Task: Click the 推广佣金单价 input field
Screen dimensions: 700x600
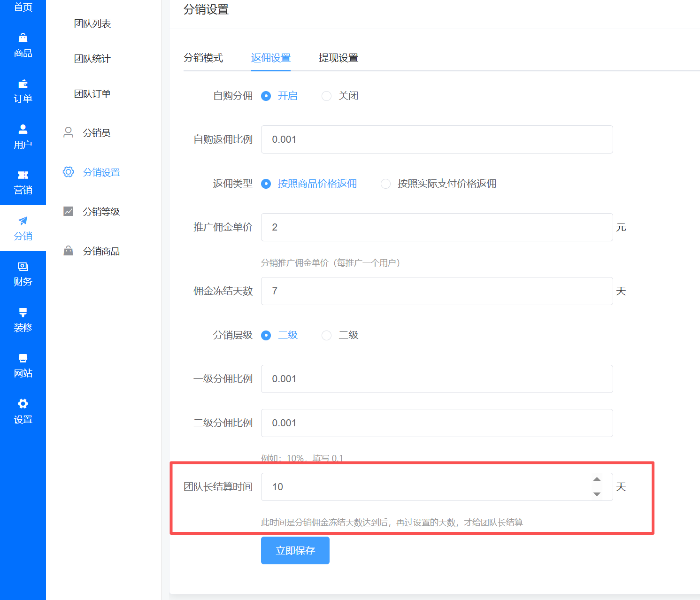Action: coord(437,227)
